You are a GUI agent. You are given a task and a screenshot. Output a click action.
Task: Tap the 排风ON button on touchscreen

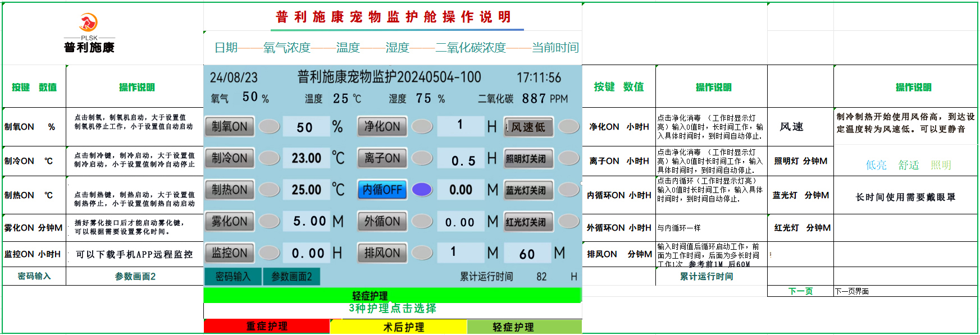(382, 253)
